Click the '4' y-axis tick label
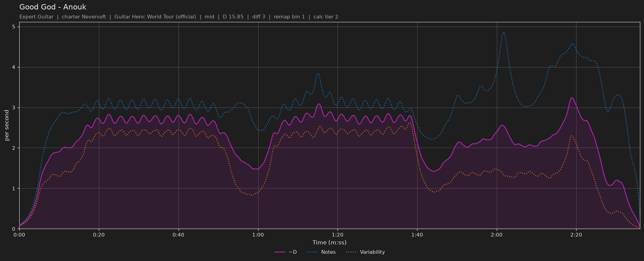The height and width of the screenshot is (261, 644). [x=14, y=67]
